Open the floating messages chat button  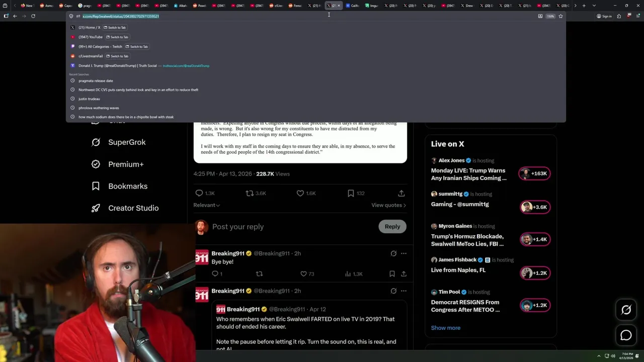(x=626, y=335)
